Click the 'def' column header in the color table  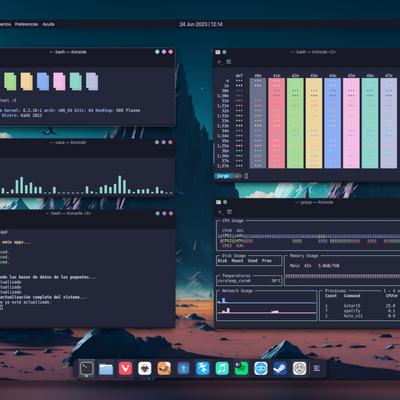click(x=239, y=76)
